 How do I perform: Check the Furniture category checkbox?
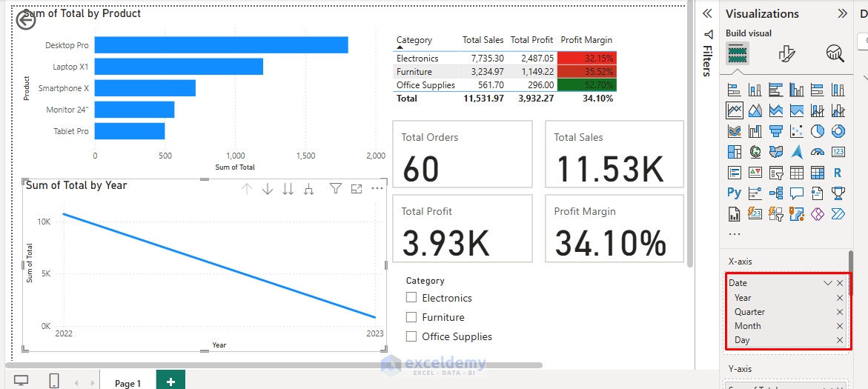pyautogui.click(x=411, y=317)
